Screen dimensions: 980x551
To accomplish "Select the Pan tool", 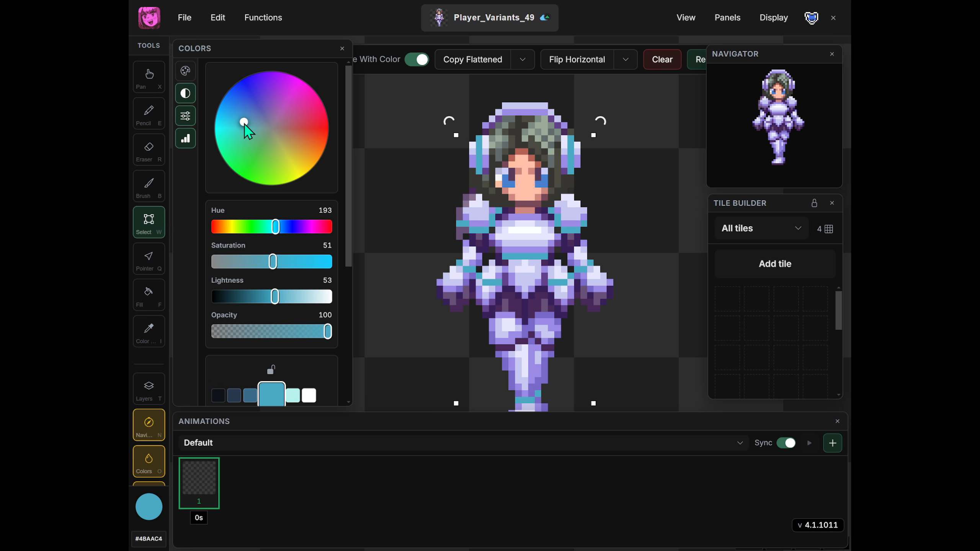I will (x=149, y=77).
